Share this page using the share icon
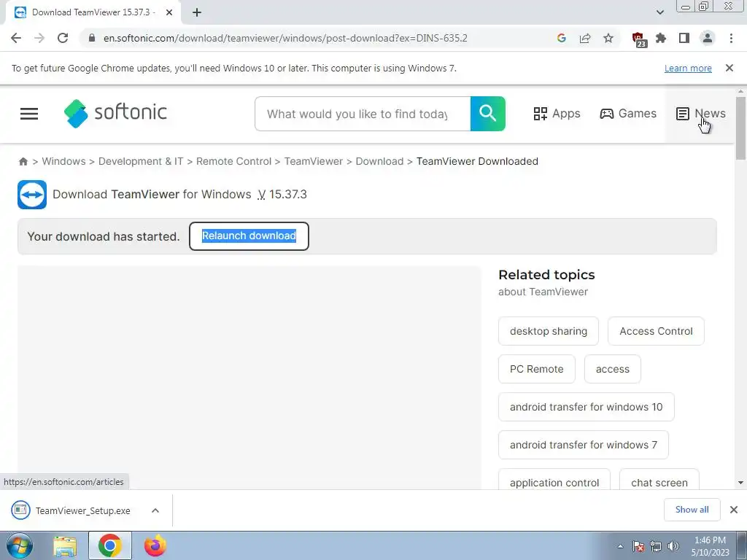 pos(585,38)
